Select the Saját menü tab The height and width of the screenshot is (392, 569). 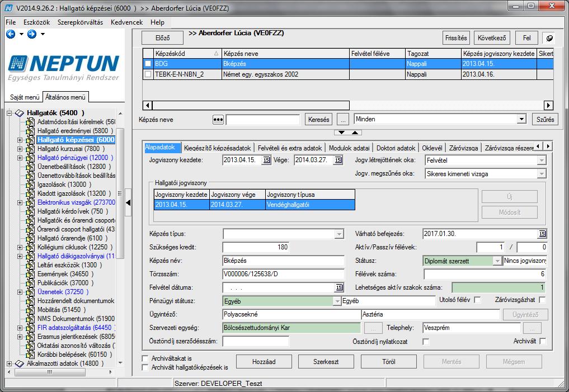point(24,97)
